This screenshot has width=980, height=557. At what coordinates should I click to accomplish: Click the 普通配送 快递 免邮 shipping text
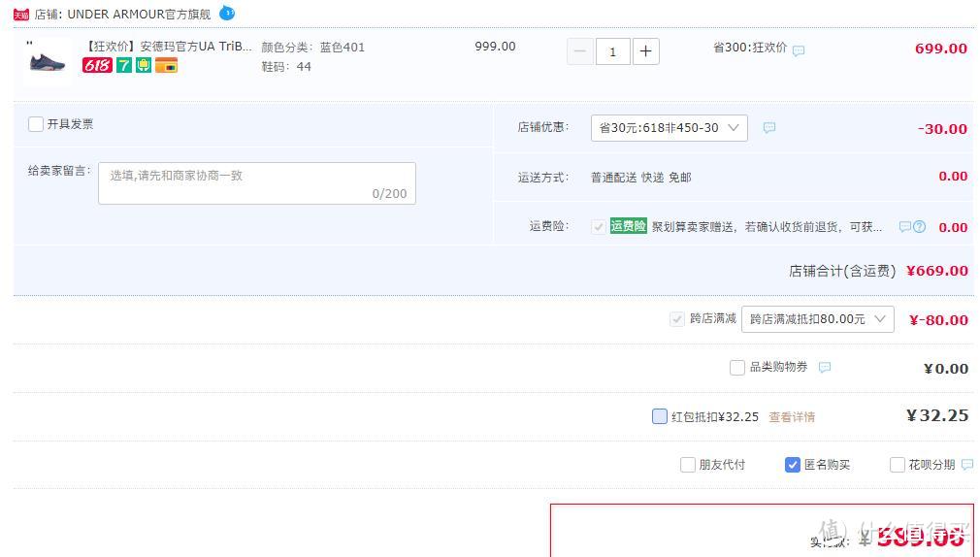[x=641, y=178]
